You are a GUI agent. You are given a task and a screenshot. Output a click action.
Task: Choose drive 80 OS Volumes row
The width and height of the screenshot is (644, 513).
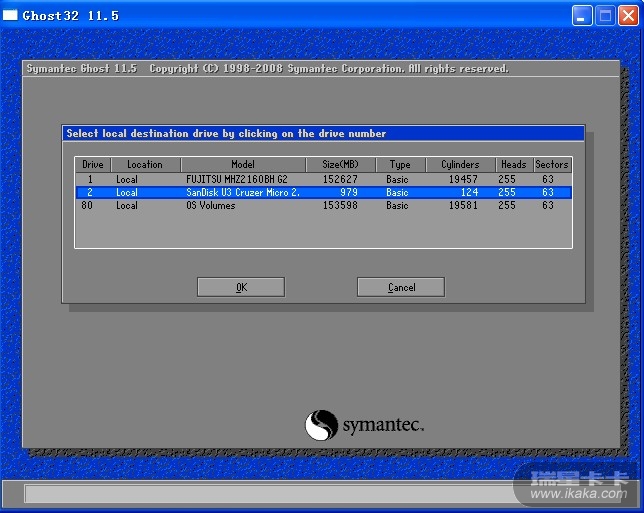(x=210, y=205)
